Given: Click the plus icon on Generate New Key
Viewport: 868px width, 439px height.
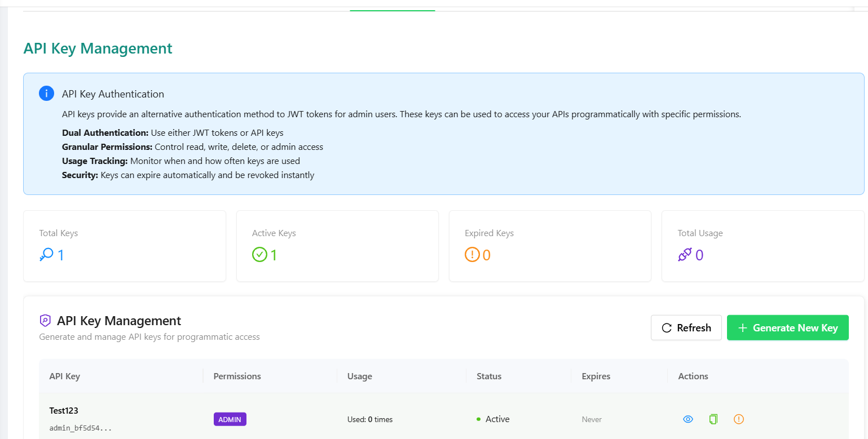Looking at the screenshot, I should coord(743,327).
